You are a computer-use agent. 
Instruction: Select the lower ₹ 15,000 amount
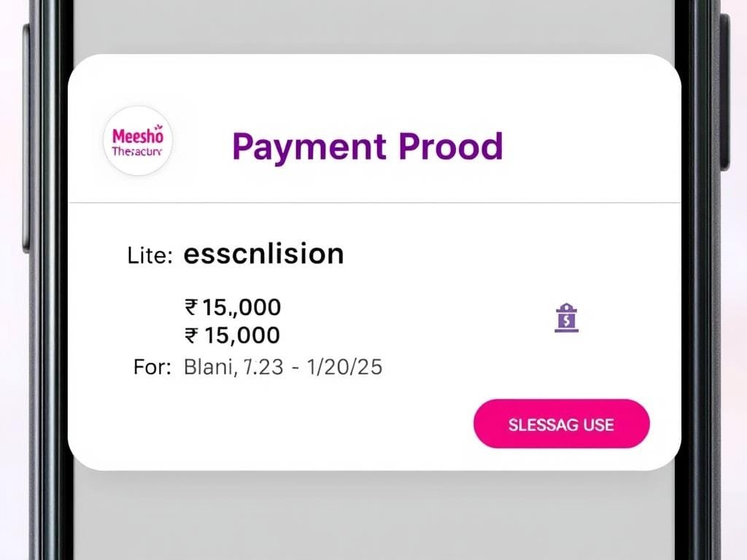coord(233,335)
